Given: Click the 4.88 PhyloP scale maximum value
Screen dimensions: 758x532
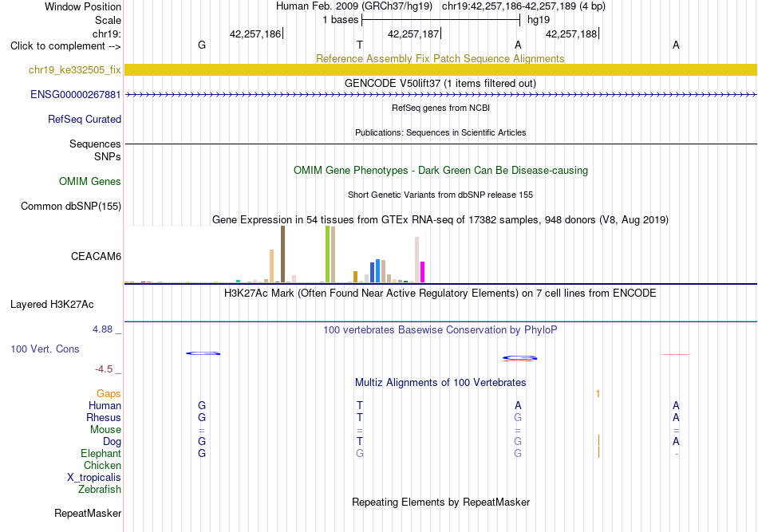Looking at the screenshot, I should pos(102,329).
